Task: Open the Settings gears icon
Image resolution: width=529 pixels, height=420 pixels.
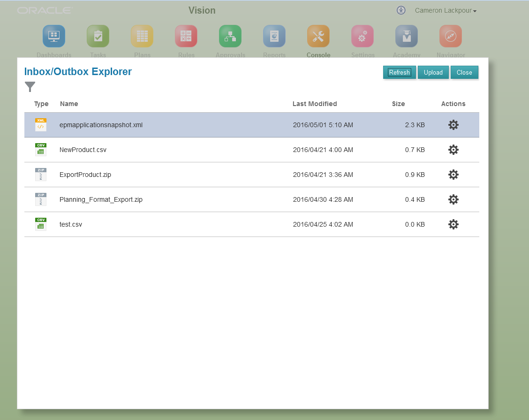Action: [x=363, y=36]
